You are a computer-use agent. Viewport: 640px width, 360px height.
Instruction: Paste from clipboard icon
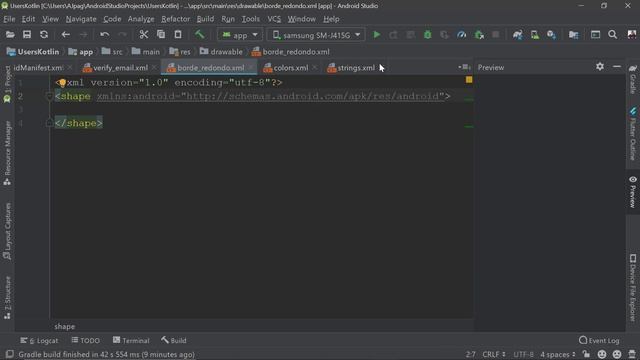click(178, 35)
